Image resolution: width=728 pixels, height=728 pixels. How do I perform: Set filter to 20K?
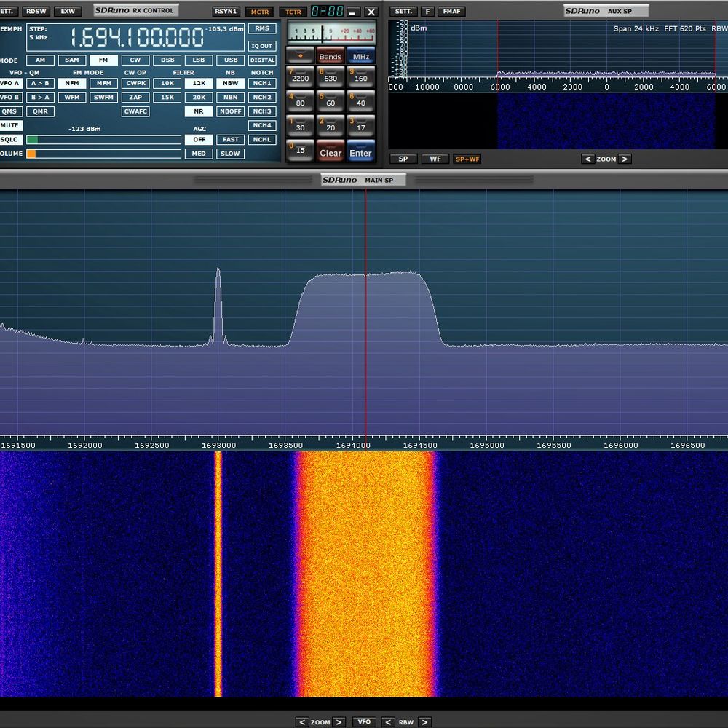[x=199, y=97]
